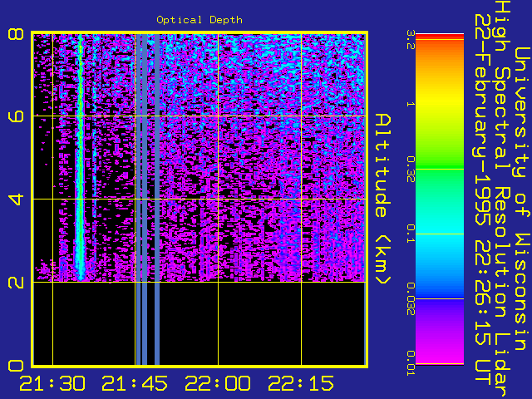
Task: Click the 0.01 colorbar scale value
Action: click(411, 363)
